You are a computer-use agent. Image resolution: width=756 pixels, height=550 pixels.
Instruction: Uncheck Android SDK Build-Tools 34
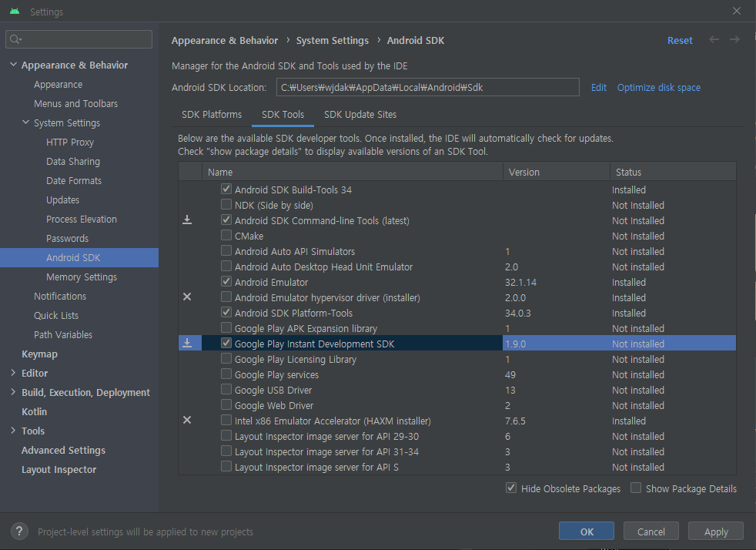coord(226,189)
